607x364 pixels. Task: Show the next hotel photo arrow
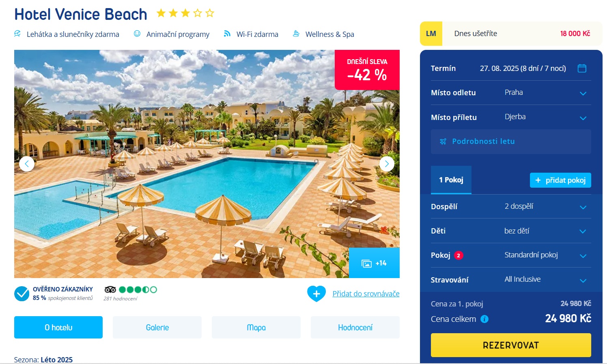click(387, 164)
